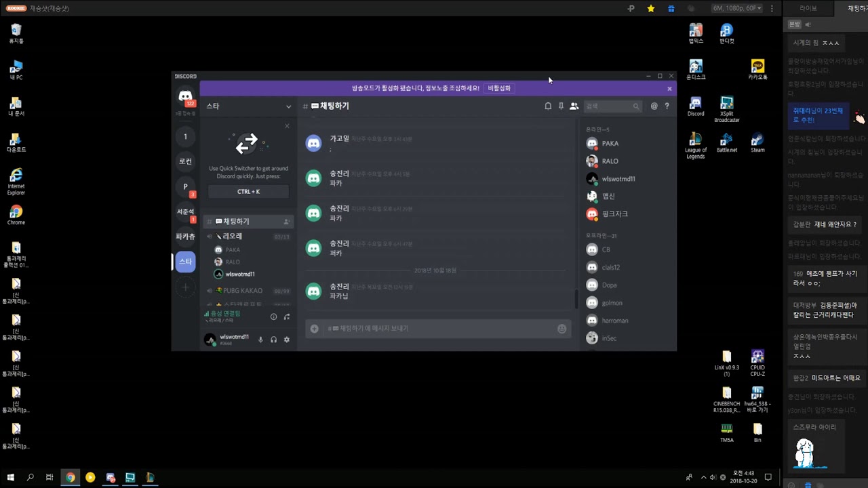Join the 리오레 voice channel
868x488 pixels.
[x=248, y=237]
